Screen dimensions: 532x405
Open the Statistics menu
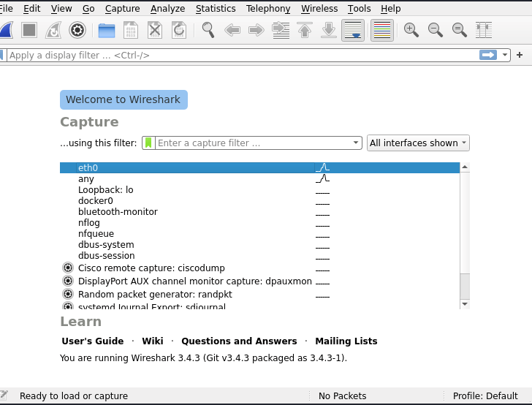216,9
